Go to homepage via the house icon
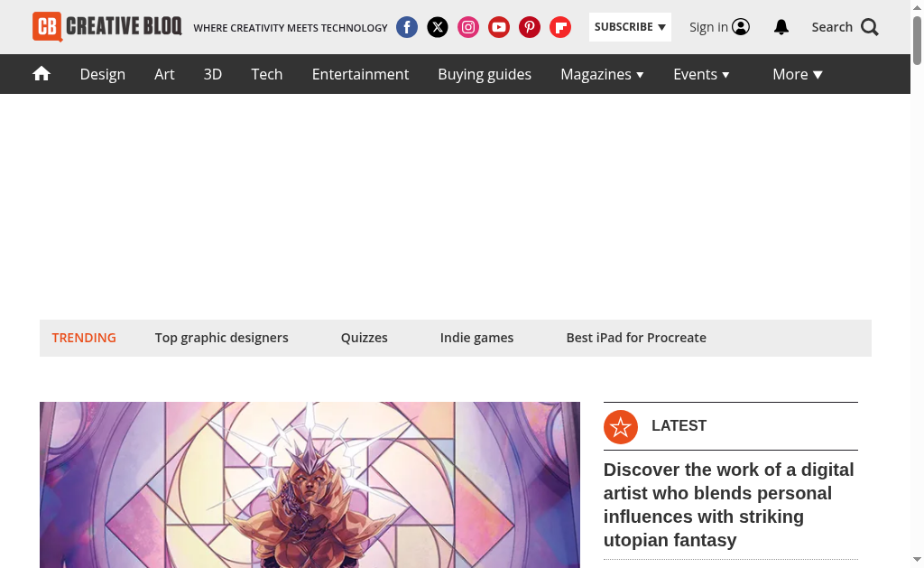924x568 pixels. tap(42, 74)
